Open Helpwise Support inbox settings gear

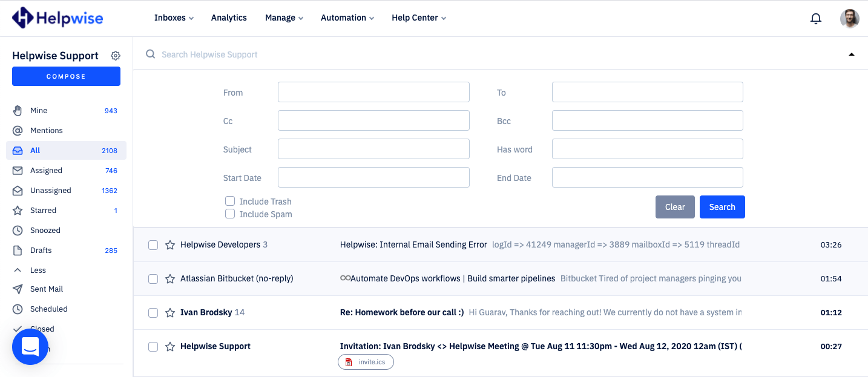point(116,56)
